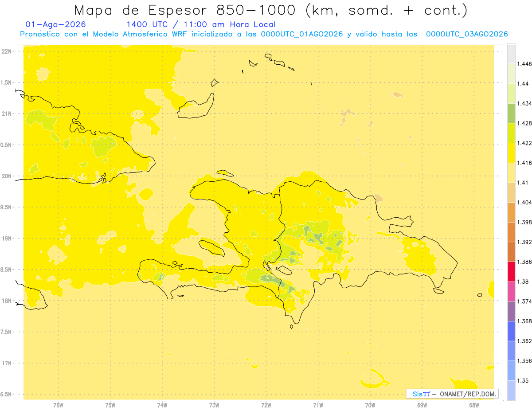Click the legend value '1.398'
The width and height of the screenshot is (532, 411).
(x=524, y=222)
